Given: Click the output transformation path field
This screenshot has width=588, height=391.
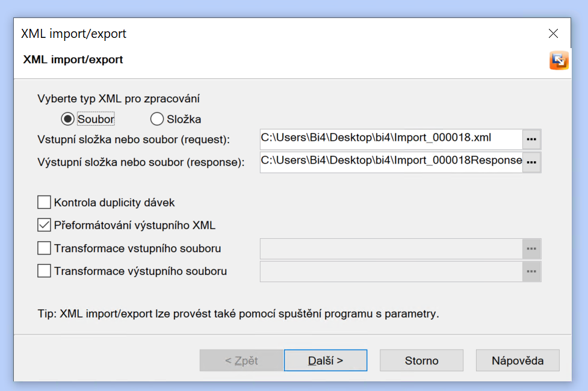Looking at the screenshot, I should click(390, 271).
